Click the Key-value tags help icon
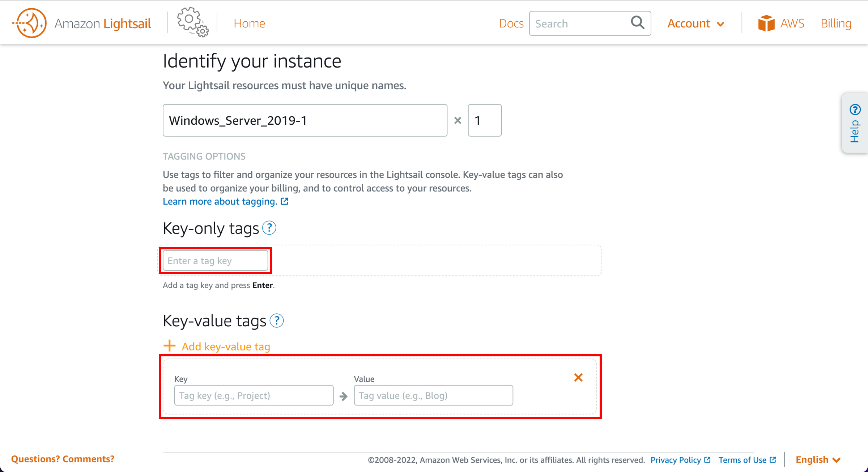Image resolution: width=868 pixels, height=472 pixels. [x=277, y=321]
